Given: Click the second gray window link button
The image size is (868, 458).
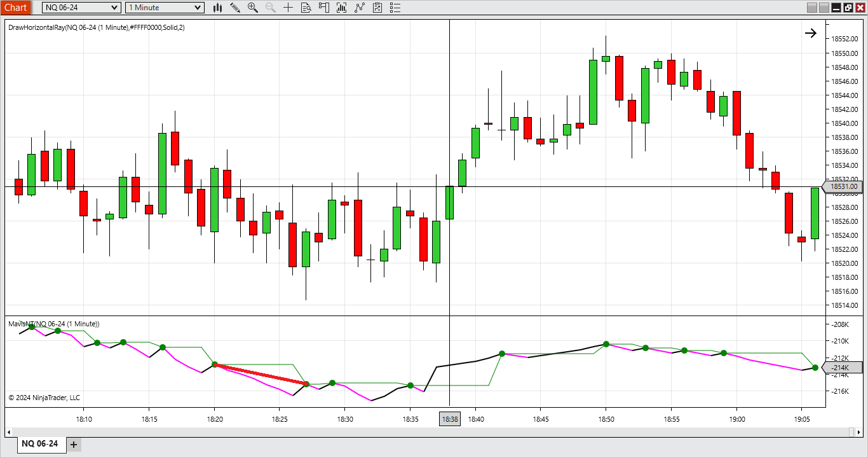Looking at the screenshot, I should pos(824,8).
